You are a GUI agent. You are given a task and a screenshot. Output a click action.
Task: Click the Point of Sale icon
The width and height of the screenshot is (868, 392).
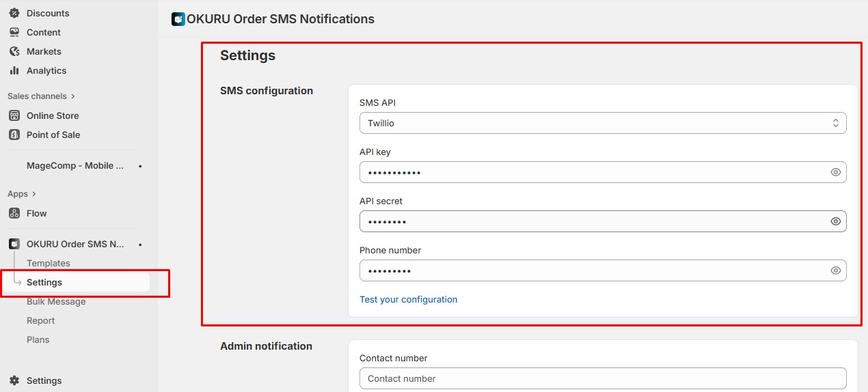point(14,135)
